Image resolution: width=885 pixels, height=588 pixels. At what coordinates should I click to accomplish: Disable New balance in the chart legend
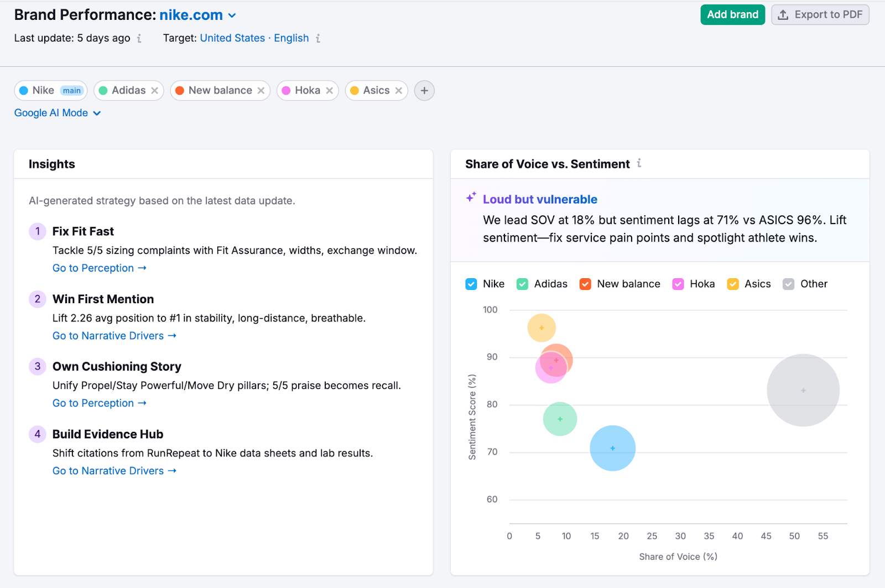(585, 284)
